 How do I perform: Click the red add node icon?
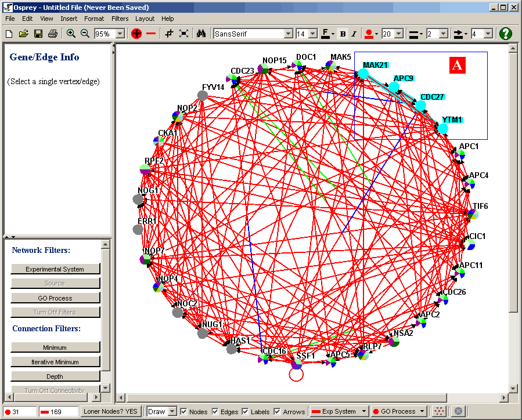(x=136, y=34)
